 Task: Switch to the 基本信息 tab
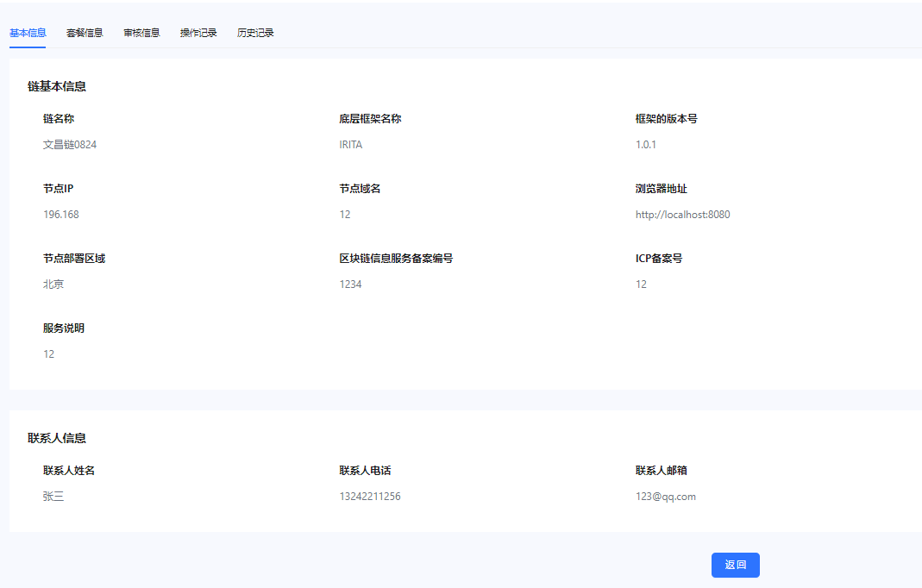pyautogui.click(x=28, y=33)
